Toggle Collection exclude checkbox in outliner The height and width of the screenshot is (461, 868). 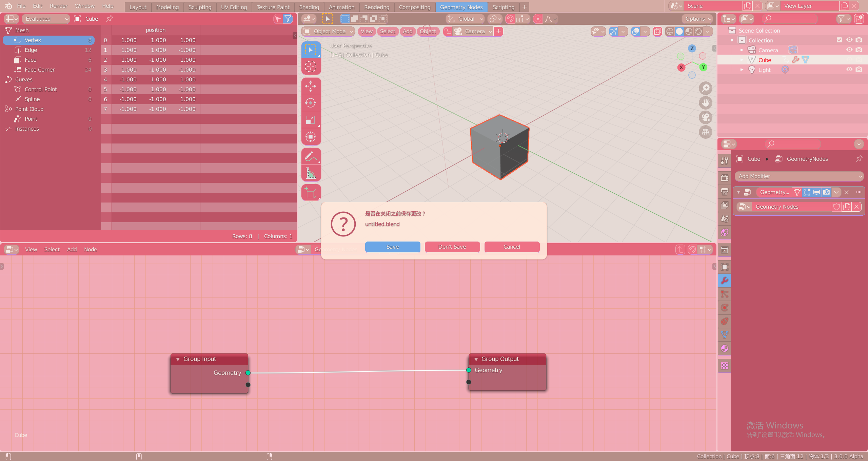pos(839,40)
